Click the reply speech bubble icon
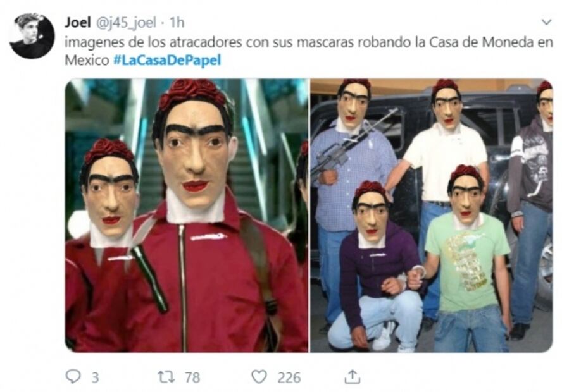562x392 pixels. coord(73,377)
